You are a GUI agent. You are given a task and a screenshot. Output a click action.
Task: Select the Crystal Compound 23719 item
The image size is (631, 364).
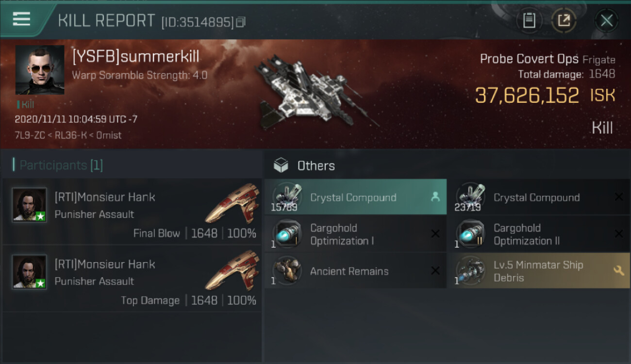(539, 197)
